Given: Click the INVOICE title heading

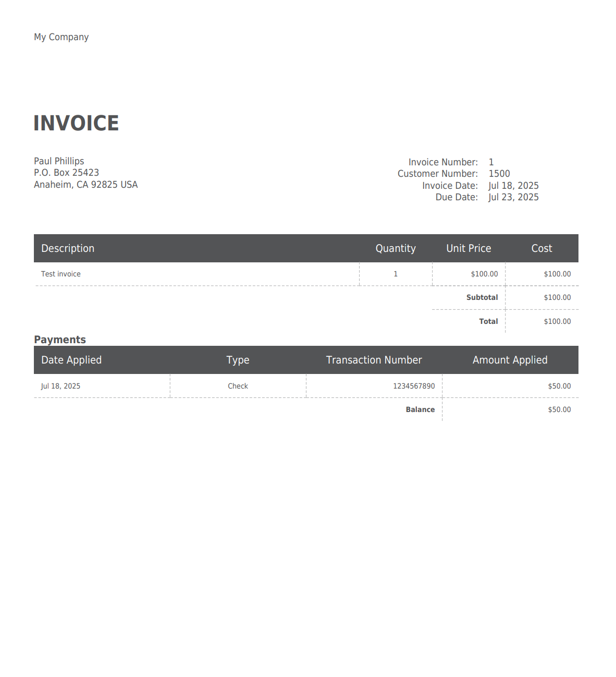Looking at the screenshot, I should pyautogui.click(x=76, y=124).
